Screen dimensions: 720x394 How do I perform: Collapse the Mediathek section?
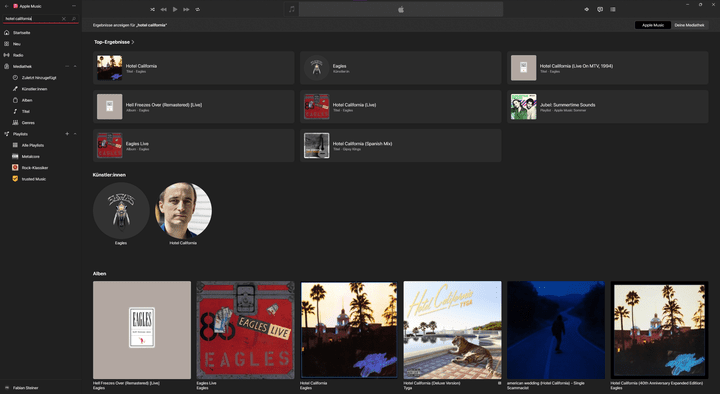point(75,67)
